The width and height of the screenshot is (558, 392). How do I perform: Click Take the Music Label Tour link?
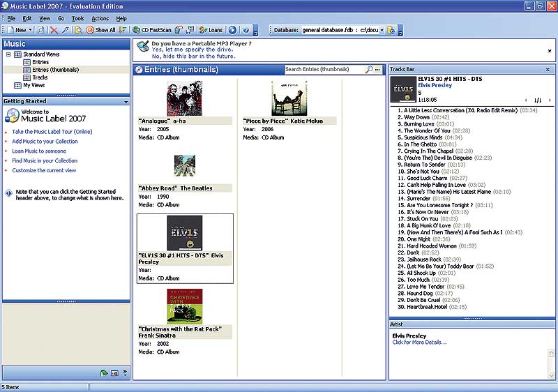click(x=52, y=132)
